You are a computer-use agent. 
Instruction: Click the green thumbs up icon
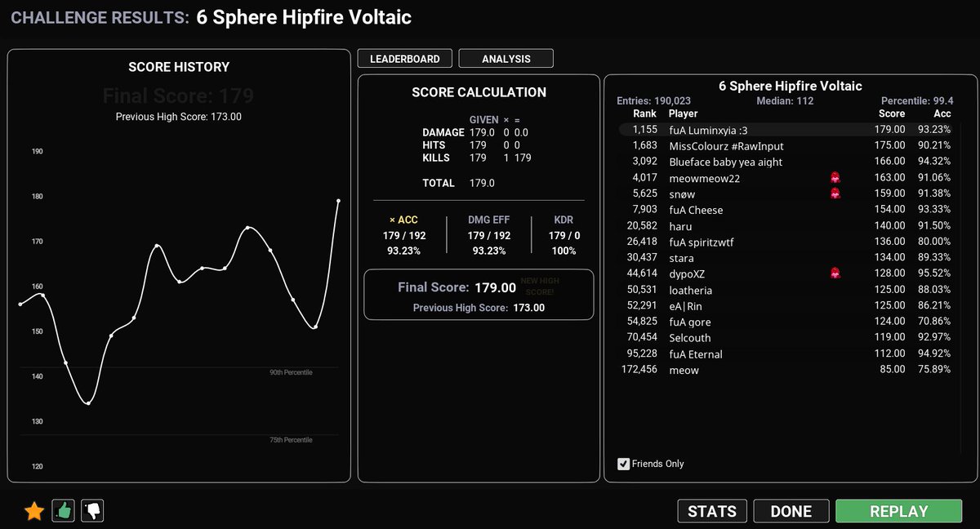(x=64, y=511)
